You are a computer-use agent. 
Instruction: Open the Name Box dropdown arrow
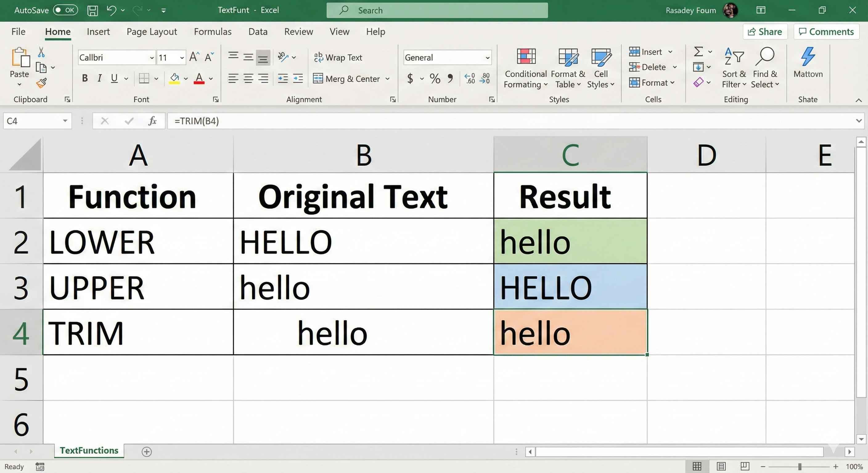[x=65, y=121]
